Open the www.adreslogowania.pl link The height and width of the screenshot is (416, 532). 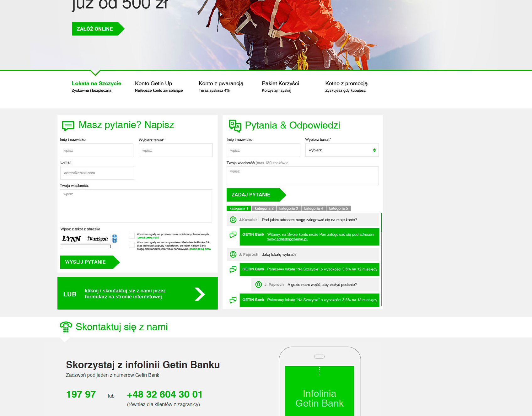[287, 239]
